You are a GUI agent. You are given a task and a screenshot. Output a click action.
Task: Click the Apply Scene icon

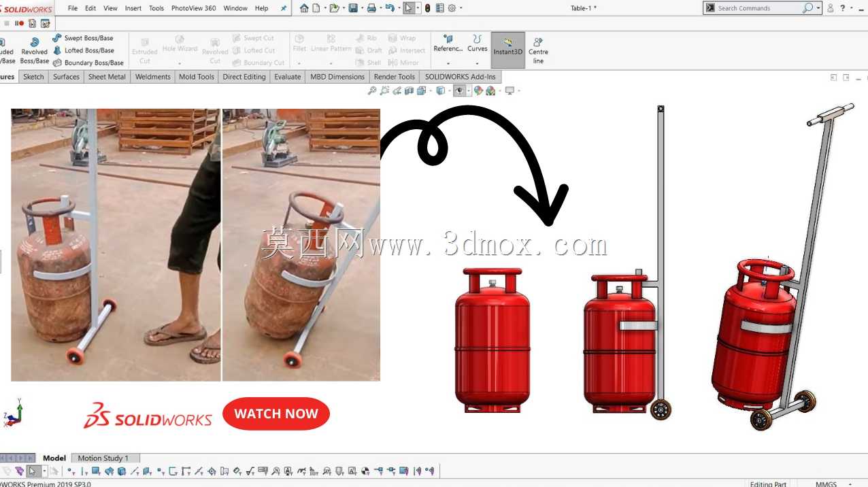coord(490,90)
